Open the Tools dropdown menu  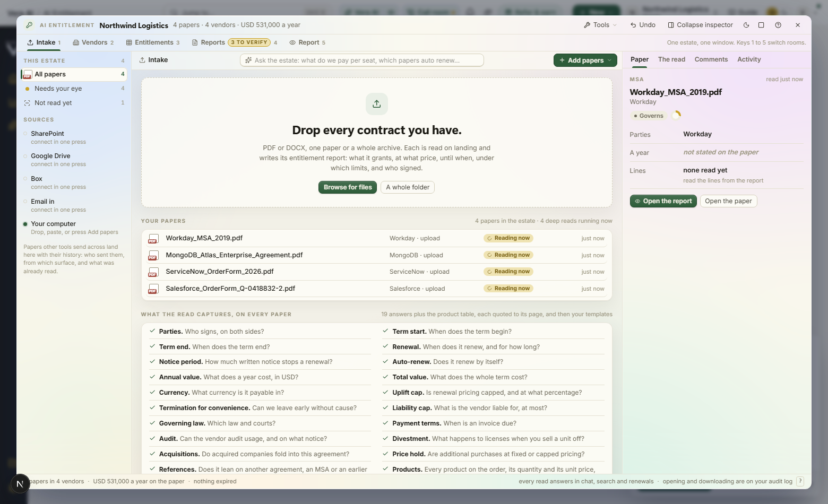coord(600,25)
